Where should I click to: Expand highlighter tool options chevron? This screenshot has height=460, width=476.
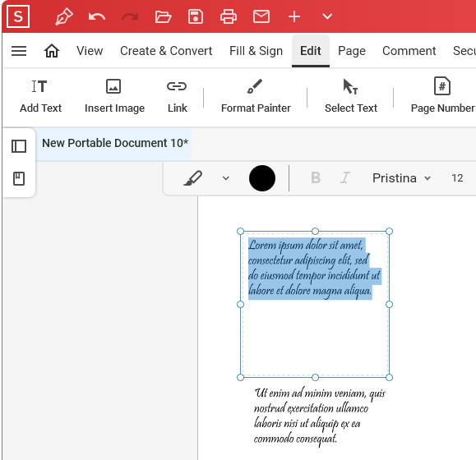(x=225, y=178)
